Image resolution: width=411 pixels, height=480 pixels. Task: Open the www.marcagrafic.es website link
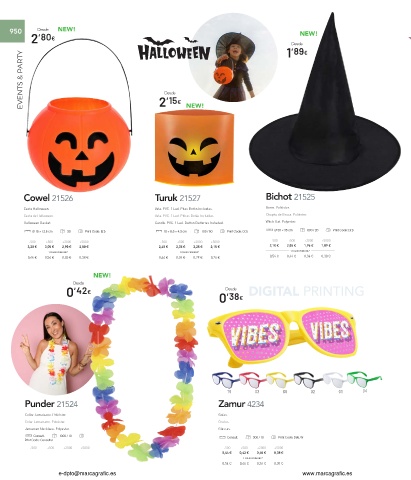pyautogui.click(x=327, y=473)
